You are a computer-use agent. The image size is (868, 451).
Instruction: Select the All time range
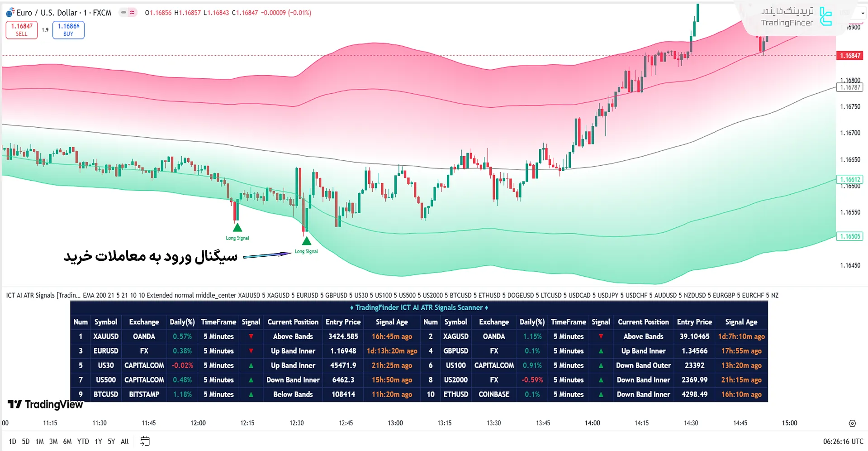pos(125,441)
